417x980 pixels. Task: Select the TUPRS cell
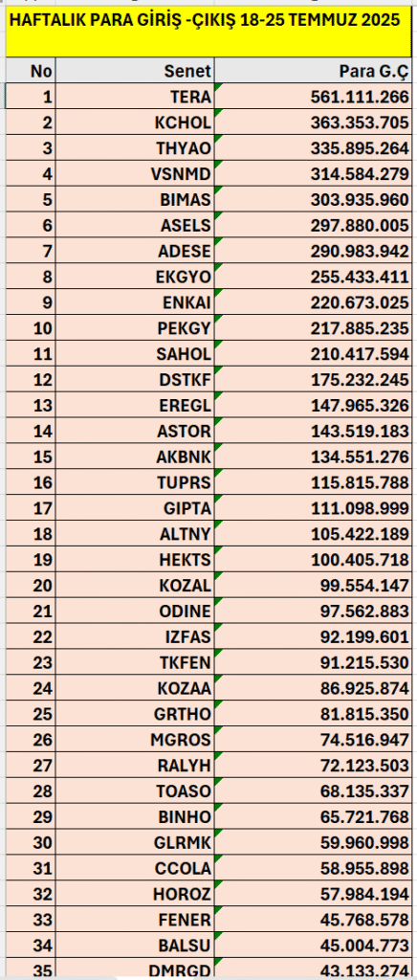pyautogui.click(x=135, y=481)
